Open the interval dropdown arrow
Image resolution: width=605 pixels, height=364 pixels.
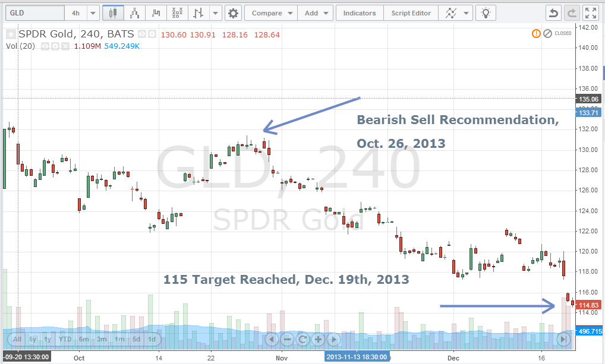[x=93, y=13]
